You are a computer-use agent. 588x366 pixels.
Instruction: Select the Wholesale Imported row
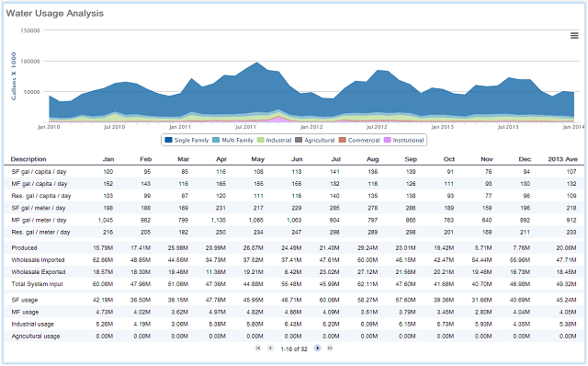[294, 259]
